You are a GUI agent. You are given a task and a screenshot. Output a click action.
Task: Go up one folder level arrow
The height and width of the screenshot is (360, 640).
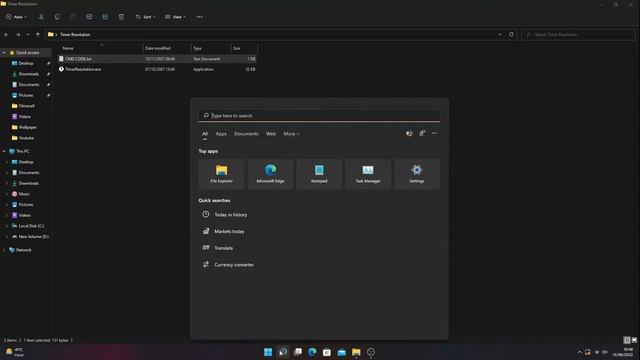pyautogui.click(x=38, y=35)
